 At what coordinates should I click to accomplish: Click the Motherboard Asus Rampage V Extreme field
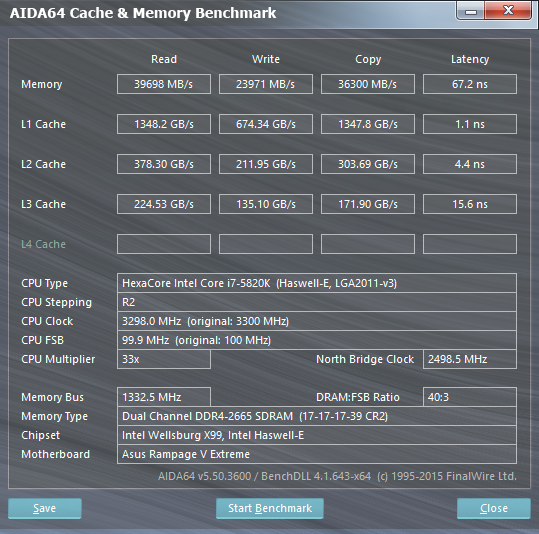[x=317, y=454]
